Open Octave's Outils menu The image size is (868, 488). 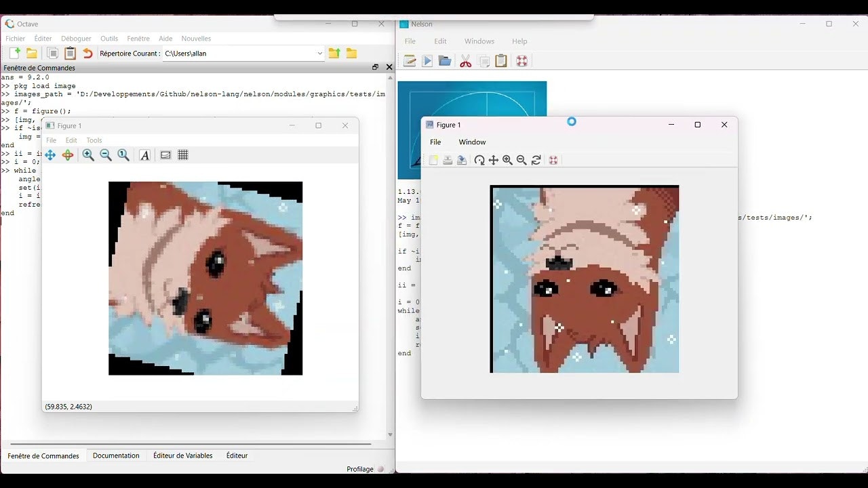(109, 39)
